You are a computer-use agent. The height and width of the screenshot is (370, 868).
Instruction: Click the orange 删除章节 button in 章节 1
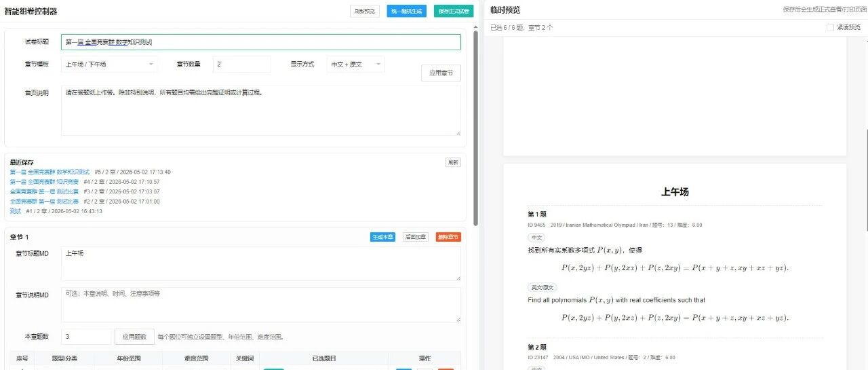pyautogui.click(x=448, y=237)
